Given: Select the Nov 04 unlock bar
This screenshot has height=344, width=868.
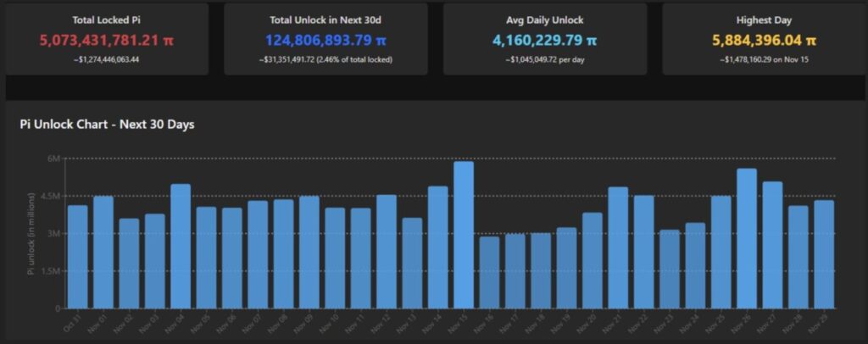Looking at the screenshot, I should pos(181,246).
